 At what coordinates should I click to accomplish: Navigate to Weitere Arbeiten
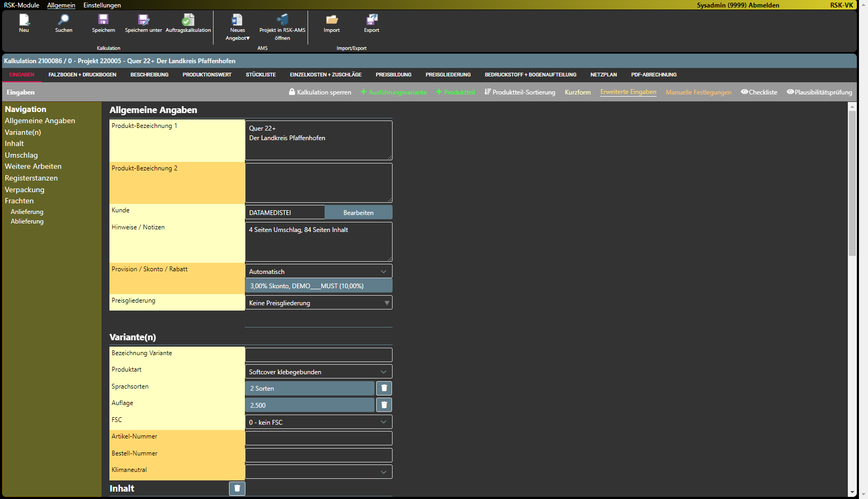pos(33,166)
